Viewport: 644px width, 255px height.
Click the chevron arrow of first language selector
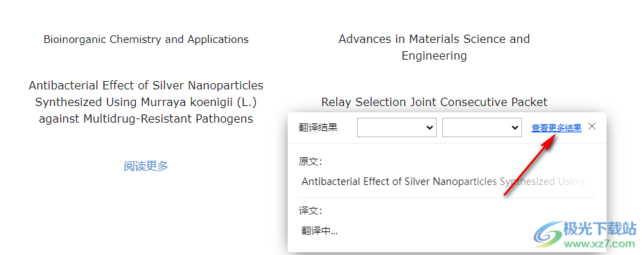430,127
